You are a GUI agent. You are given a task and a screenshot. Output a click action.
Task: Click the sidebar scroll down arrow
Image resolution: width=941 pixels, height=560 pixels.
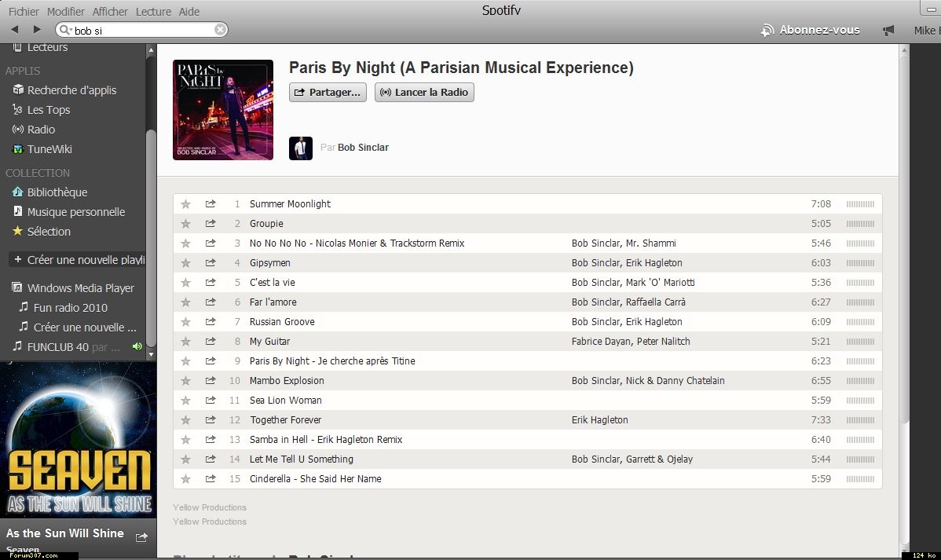click(151, 355)
